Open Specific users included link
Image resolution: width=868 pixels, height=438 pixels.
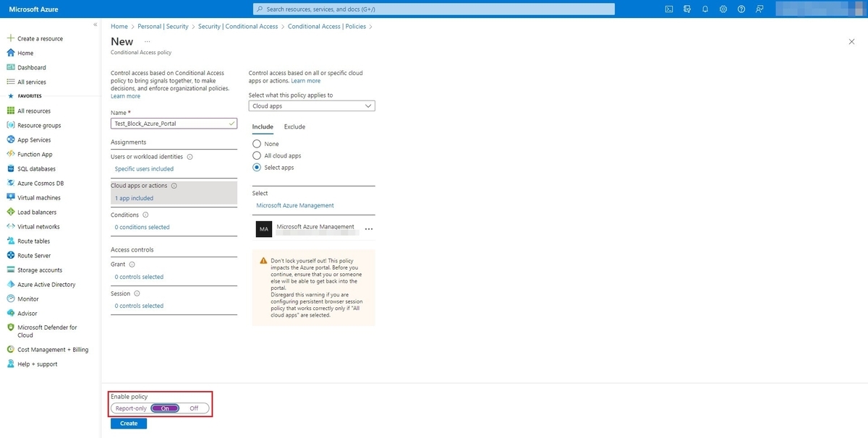(144, 168)
